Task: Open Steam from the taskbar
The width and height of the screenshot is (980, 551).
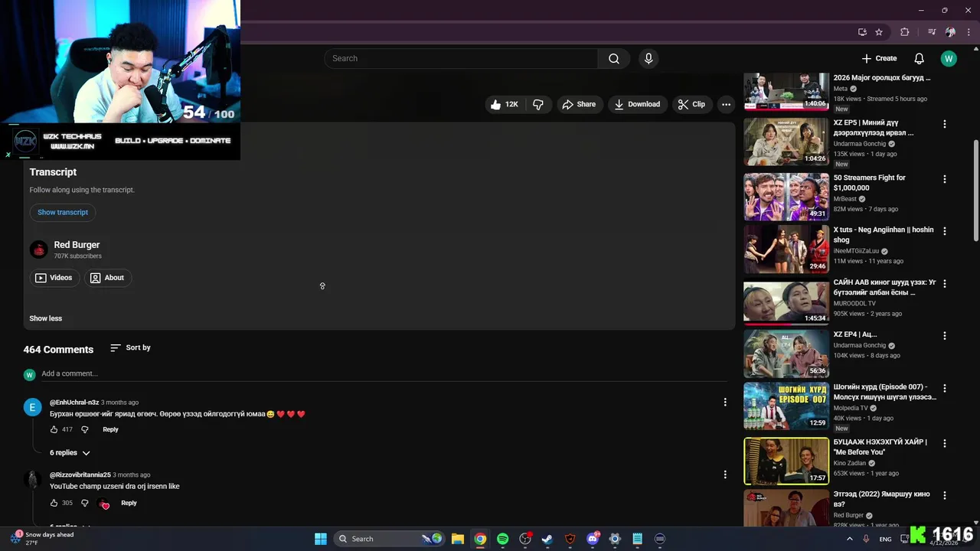Action: pos(547,539)
